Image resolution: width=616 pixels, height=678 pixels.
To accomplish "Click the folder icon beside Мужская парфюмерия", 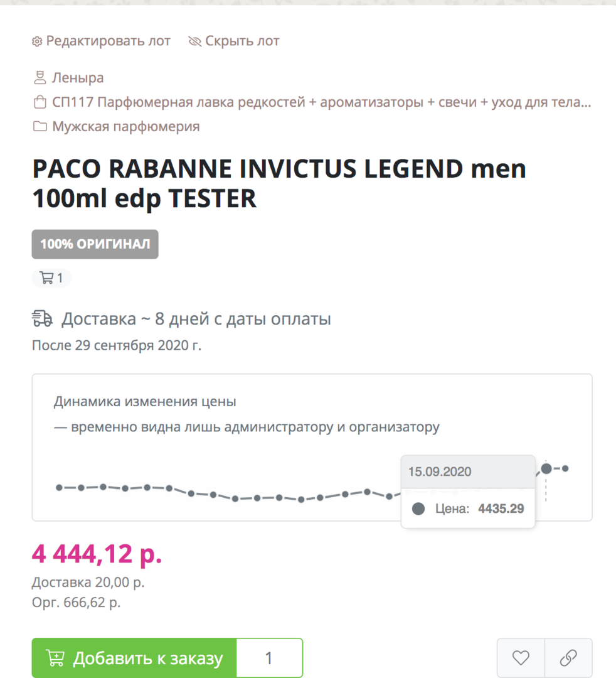I will [40, 127].
